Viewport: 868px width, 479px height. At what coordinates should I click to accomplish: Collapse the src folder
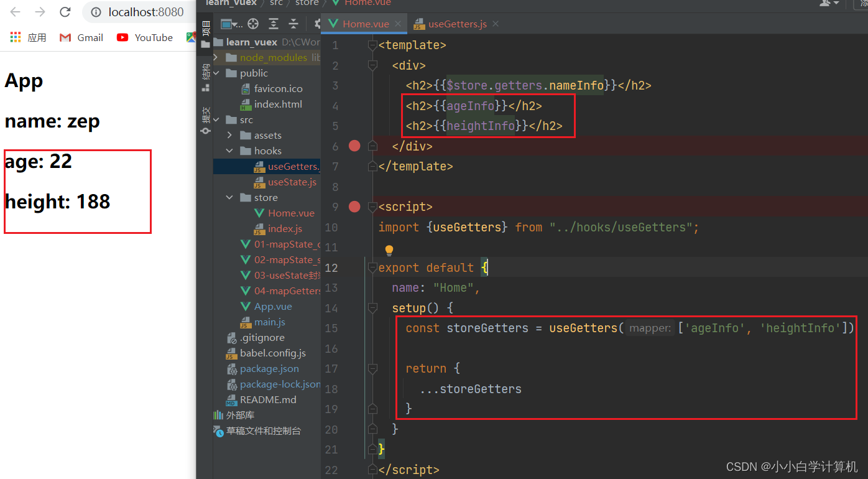point(216,119)
